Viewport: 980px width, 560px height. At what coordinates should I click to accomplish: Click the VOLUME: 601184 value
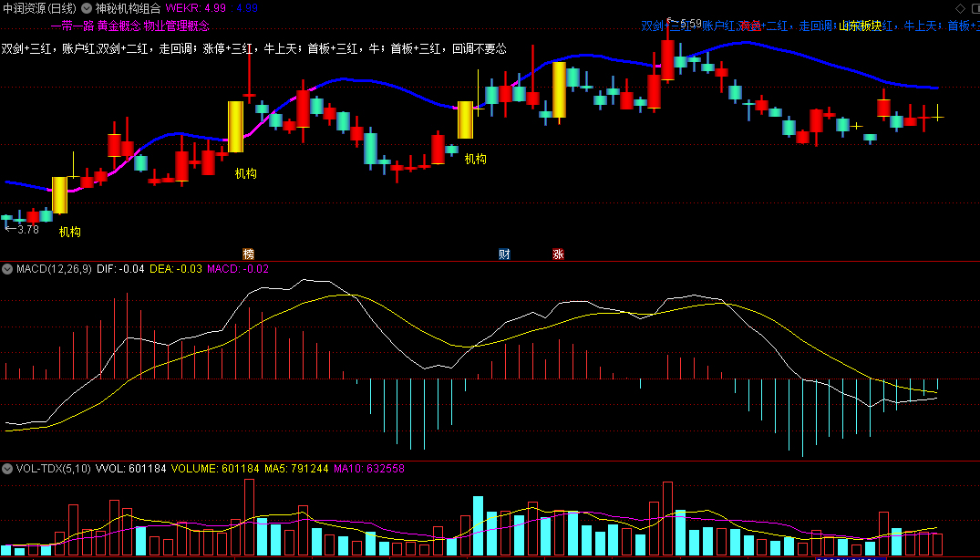point(215,468)
